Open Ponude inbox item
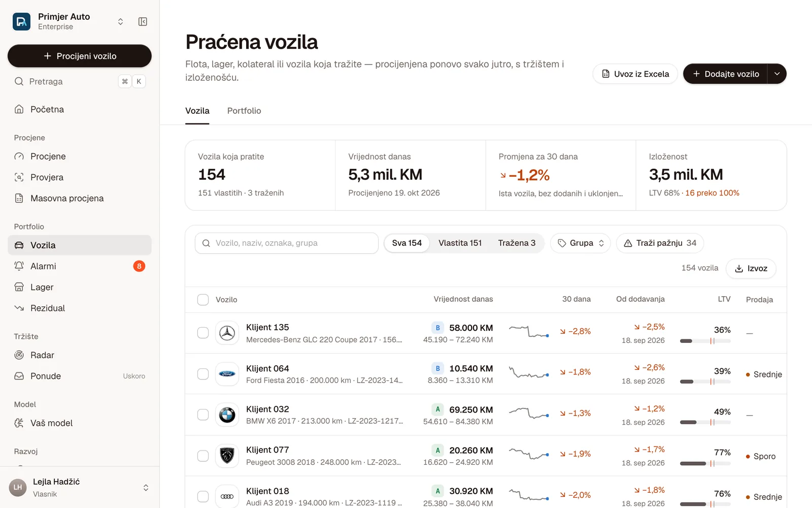Screen dimensions: 812x508 coord(80,376)
